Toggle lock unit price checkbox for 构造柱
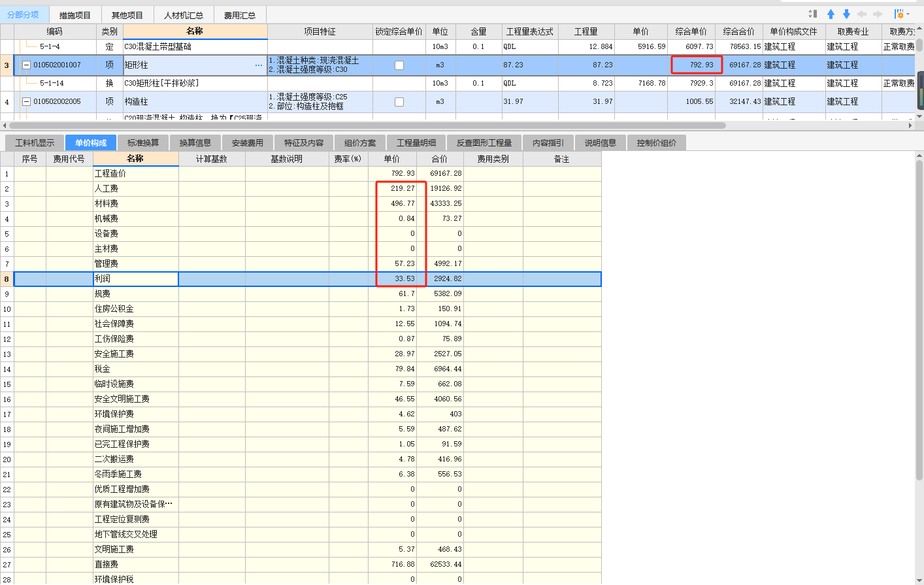The height and width of the screenshot is (585, 924). 399,102
